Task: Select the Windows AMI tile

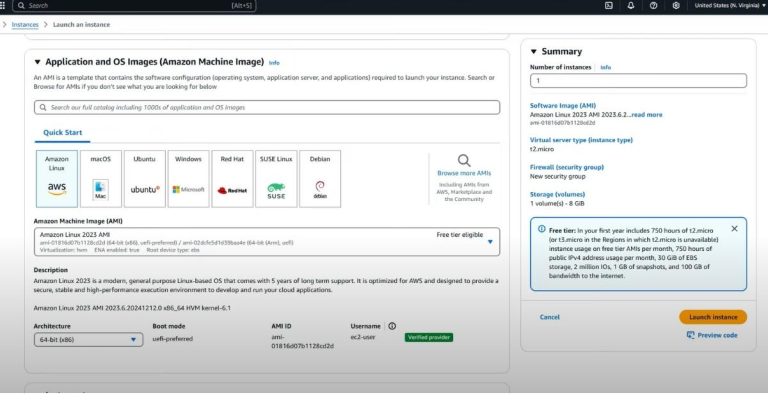Action: [x=188, y=178]
